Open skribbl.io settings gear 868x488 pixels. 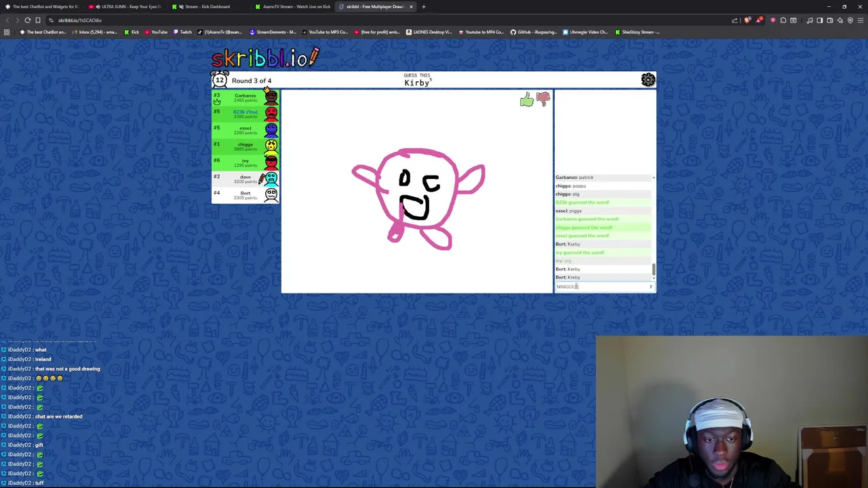tap(648, 80)
